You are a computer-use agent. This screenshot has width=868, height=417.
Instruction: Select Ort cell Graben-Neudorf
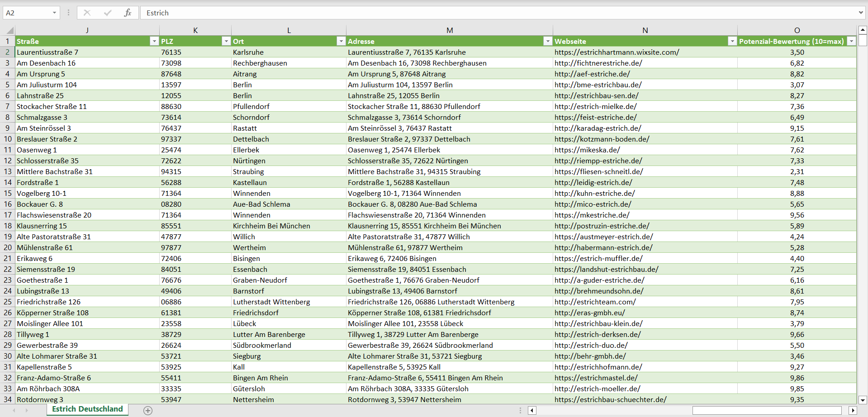[x=289, y=280]
